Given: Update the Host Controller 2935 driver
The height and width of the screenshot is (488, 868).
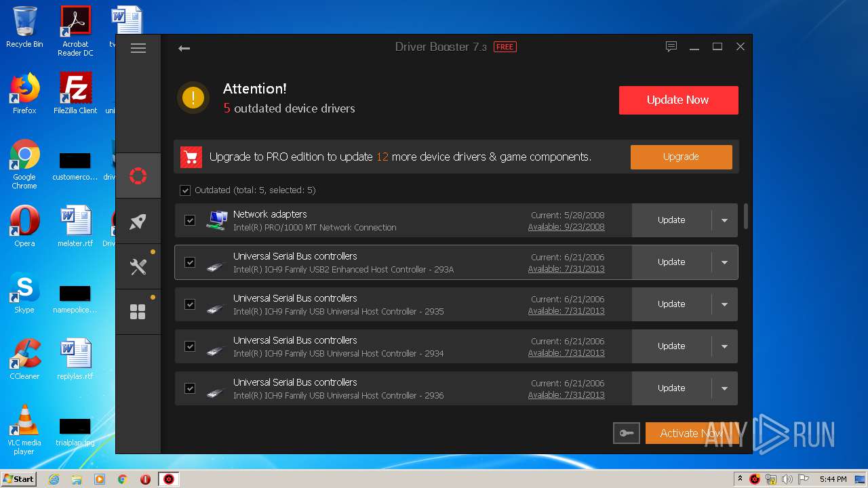Looking at the screenshot, I should click(671, 304).
